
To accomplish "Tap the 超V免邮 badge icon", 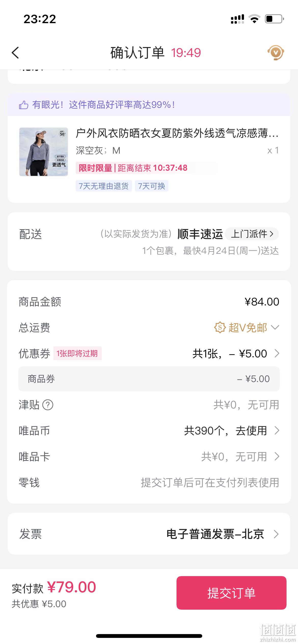I will tap(220, 327).
